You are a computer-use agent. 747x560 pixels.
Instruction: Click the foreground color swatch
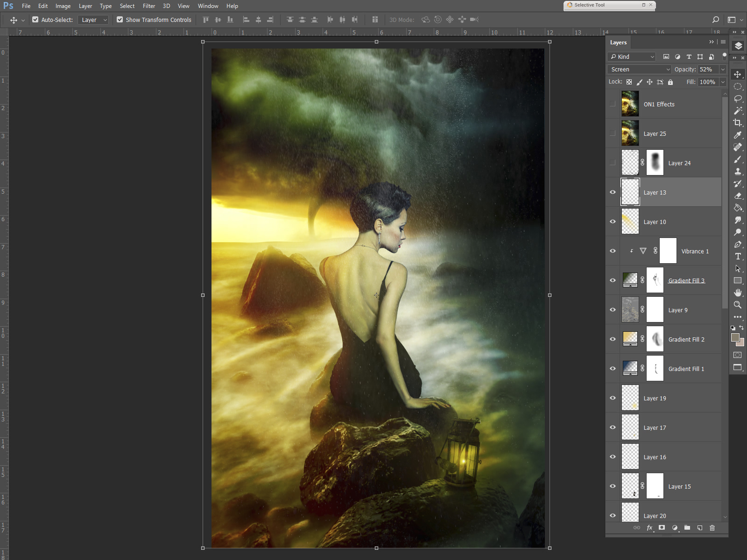coord(735,337)
